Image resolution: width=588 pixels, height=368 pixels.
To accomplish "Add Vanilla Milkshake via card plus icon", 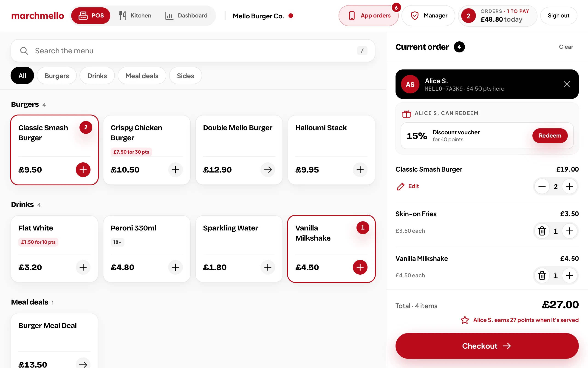I will click(360, 267).
